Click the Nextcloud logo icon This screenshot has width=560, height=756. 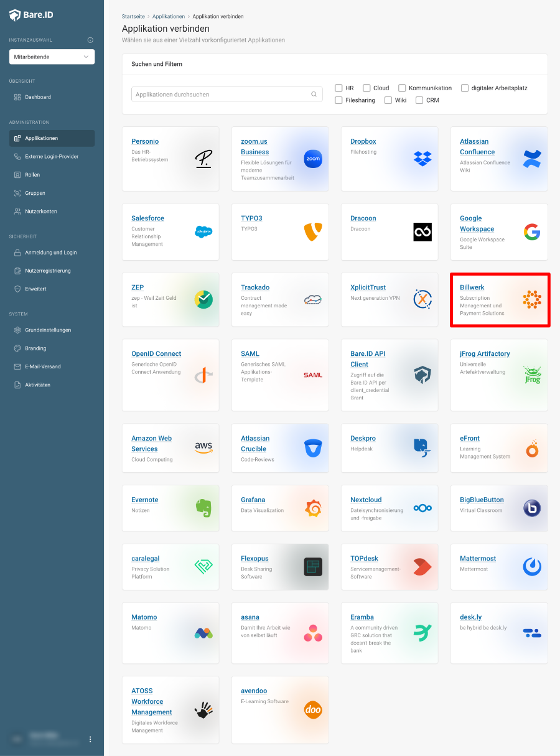(422, 508)
